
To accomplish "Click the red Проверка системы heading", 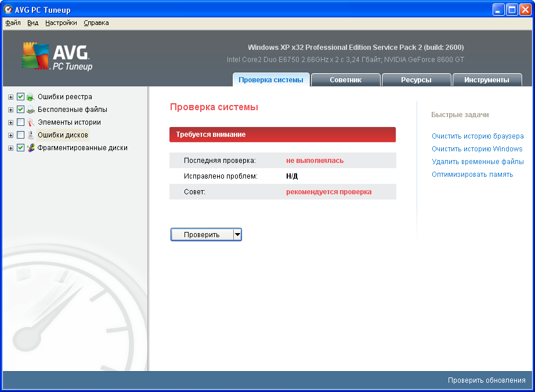I will click(214, 107).
